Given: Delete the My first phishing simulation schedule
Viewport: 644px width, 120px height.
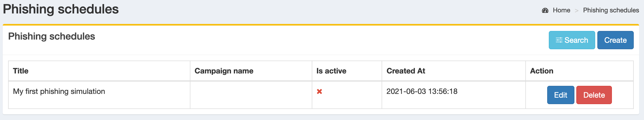Looking at the screenshot, I should (594, 95).
